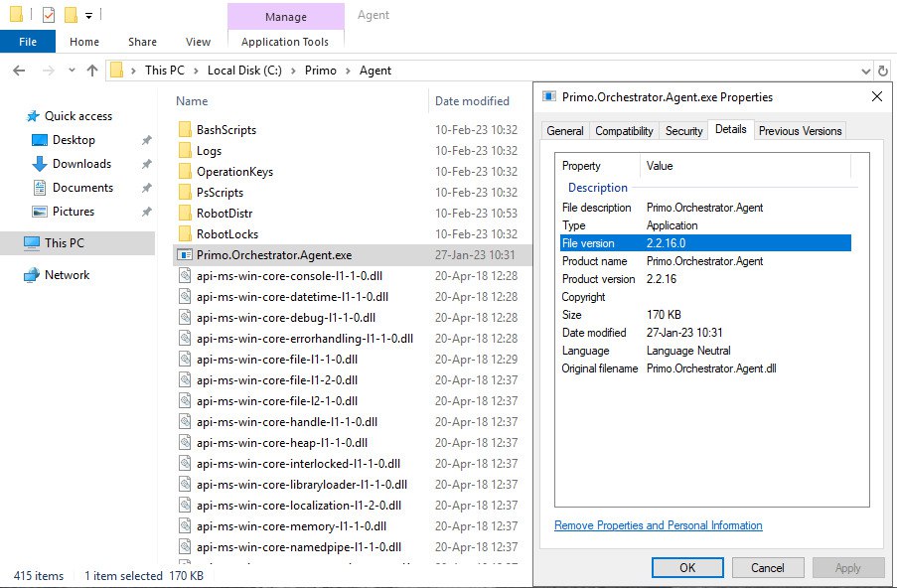Open the Application Tools tab

(x=285, y=42)
